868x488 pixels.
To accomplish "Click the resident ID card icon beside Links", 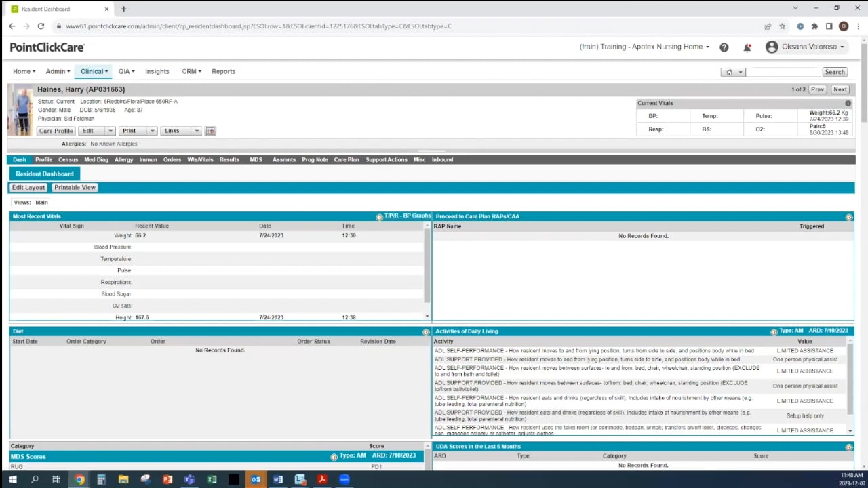I will tap(210, 131).
